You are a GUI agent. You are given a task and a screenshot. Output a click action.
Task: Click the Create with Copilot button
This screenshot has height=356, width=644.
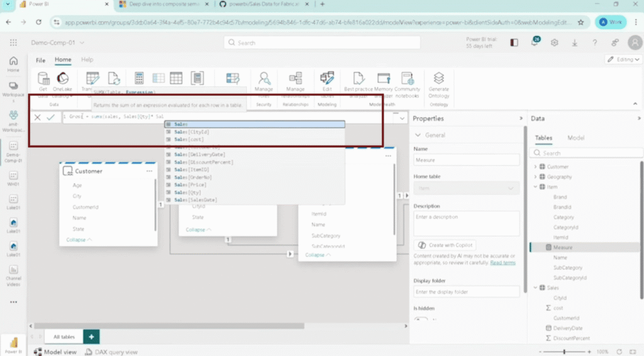445,245
